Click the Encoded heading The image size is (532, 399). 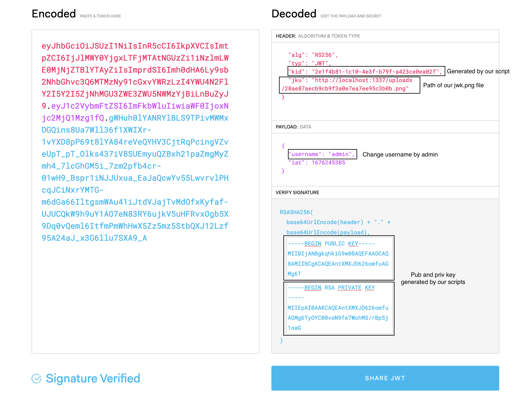coord(54,14)
